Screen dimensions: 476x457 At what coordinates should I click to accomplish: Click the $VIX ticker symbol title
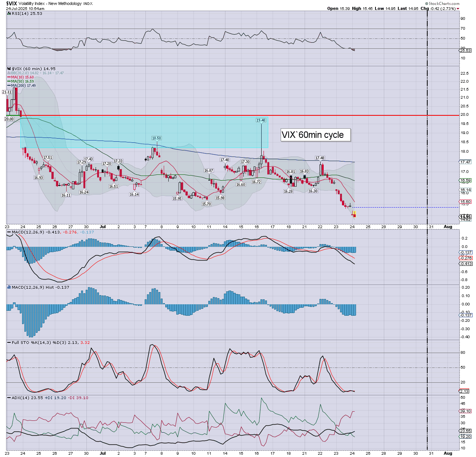11,3
